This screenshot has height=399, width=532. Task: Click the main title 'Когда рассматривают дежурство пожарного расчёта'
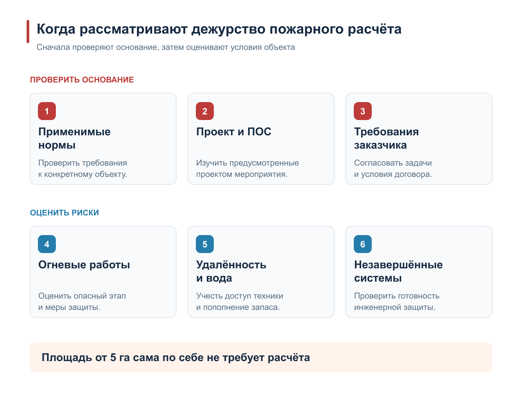click(x=219, y=29)
